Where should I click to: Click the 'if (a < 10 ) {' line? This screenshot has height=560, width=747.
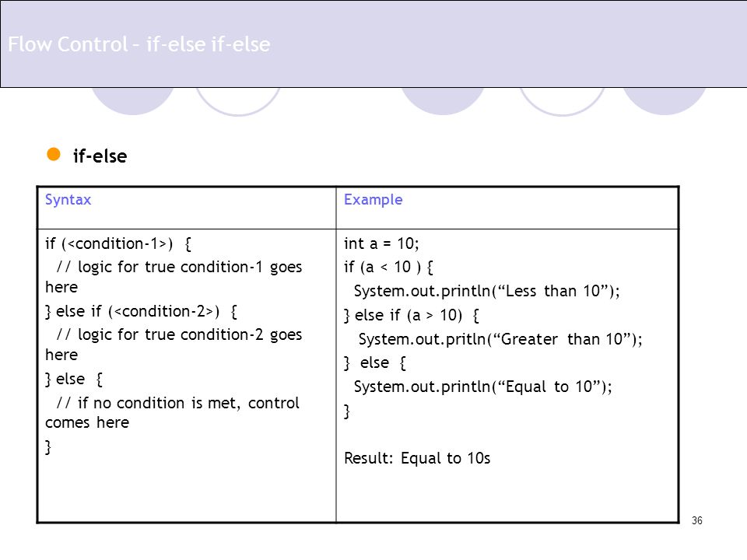tap(388, 267)
